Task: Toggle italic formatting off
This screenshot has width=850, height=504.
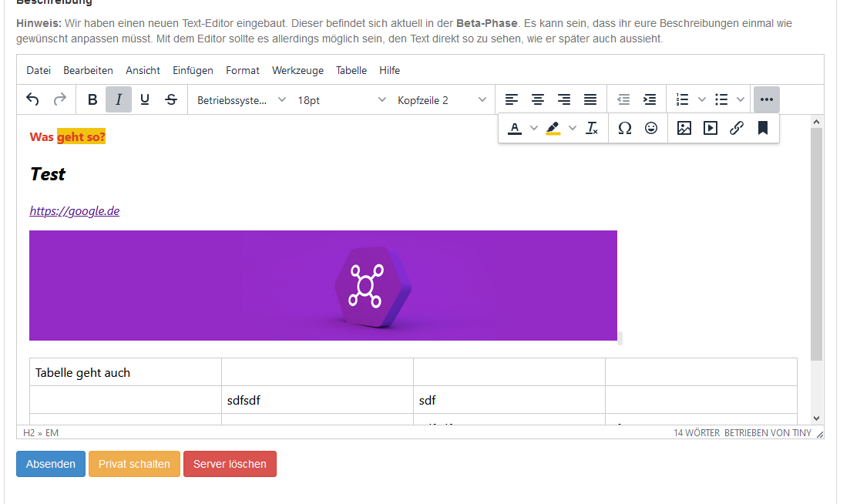Action: click(x=118, y=99)
